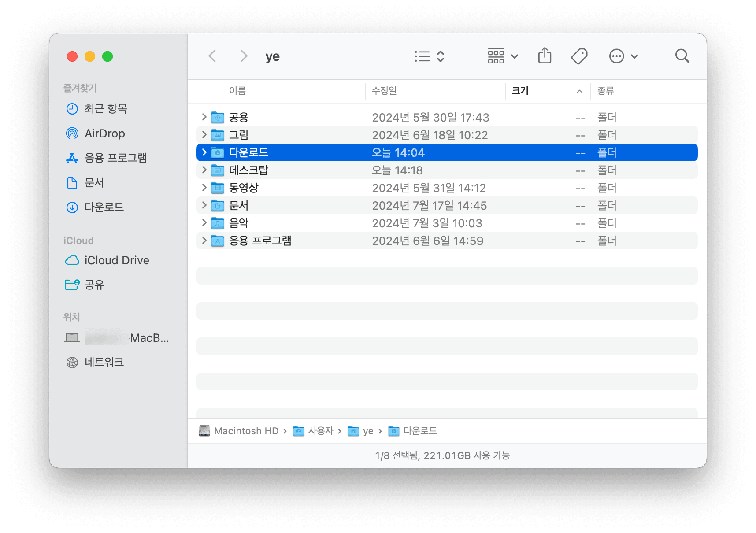
Task: Sort by 크기 column header
Action: [x=520, y=91]
